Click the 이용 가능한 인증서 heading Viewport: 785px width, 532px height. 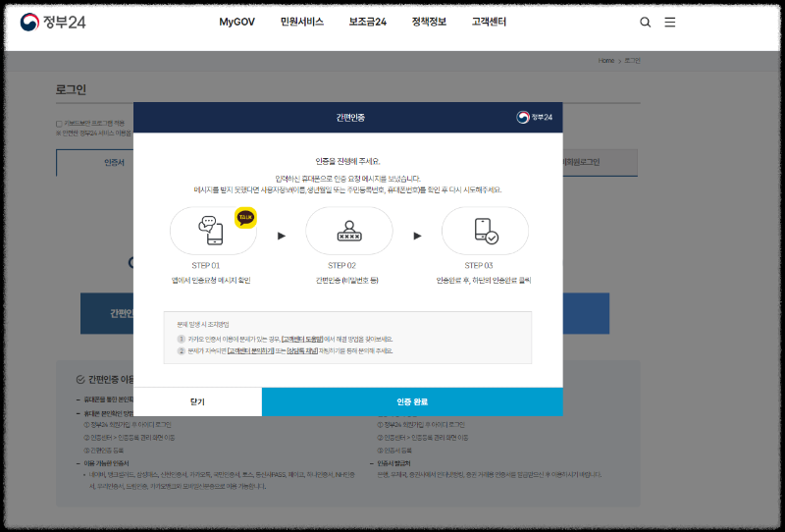pos(106,463)
